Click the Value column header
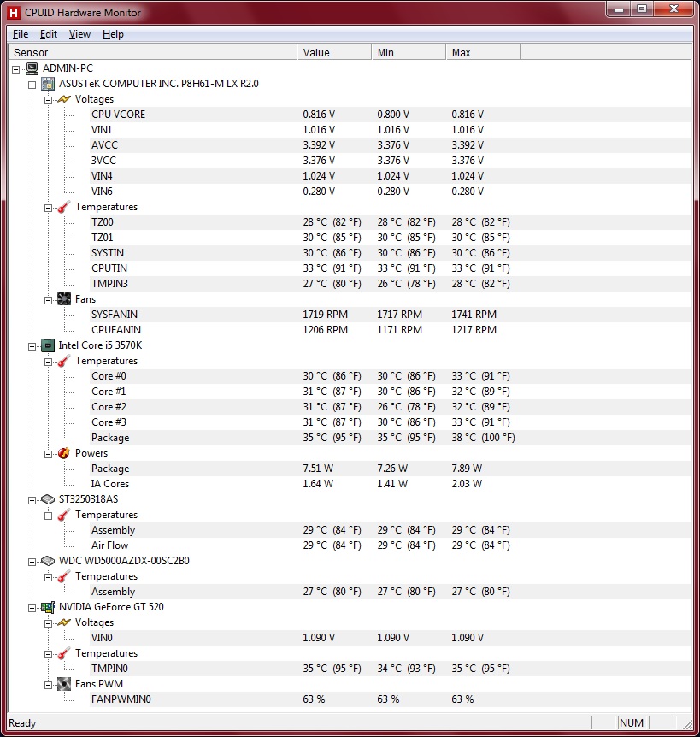Image resolution: width=700 pixels, height=737 pixels. 334,53
